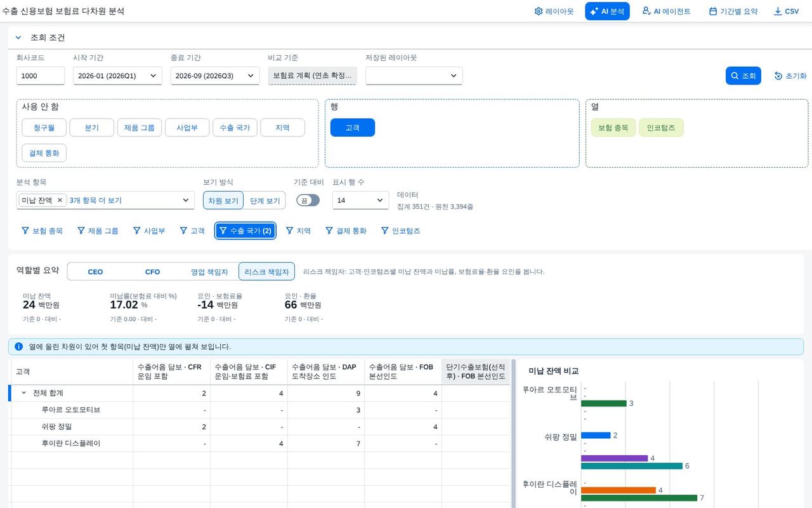The height and width of the screenshot is (508, 812).
Task: Click the info icon in the blue notice
Action: click(x=18, y=347)
